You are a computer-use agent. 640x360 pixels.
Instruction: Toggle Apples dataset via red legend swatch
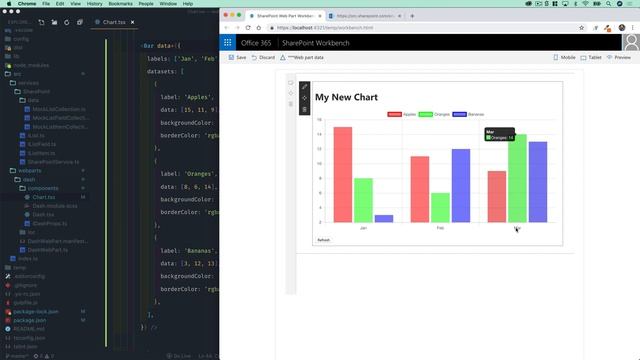coord(394,114)
